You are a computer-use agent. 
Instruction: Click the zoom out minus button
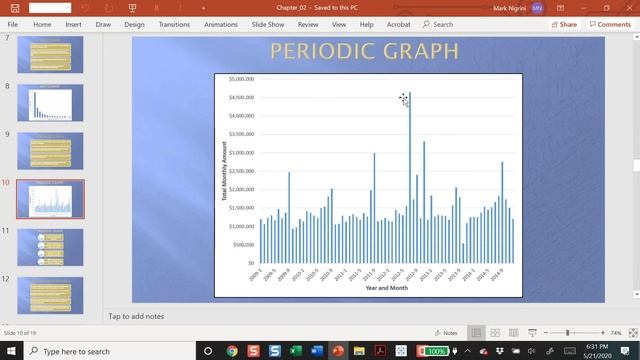pos(546,333)
